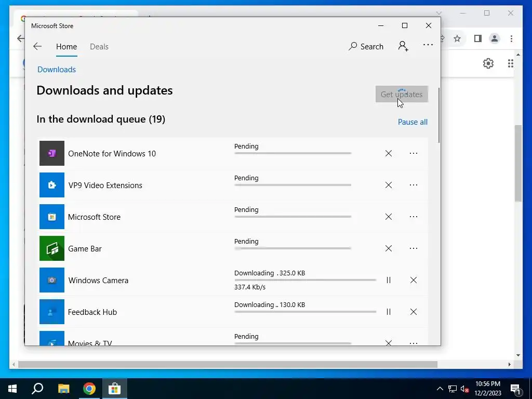Click the Game Bar name

tap(85, 249)
